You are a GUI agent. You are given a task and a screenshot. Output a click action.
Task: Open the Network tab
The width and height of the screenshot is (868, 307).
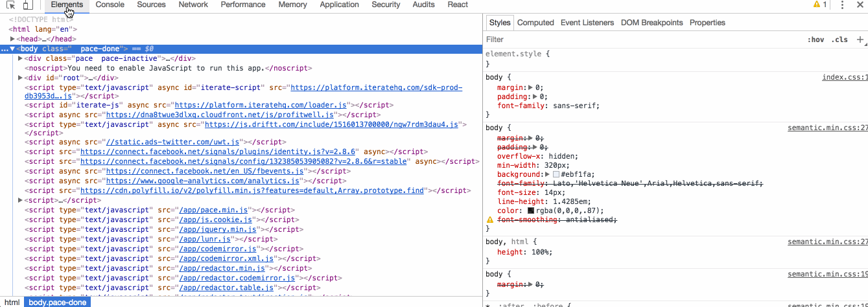tap(193, 5)
